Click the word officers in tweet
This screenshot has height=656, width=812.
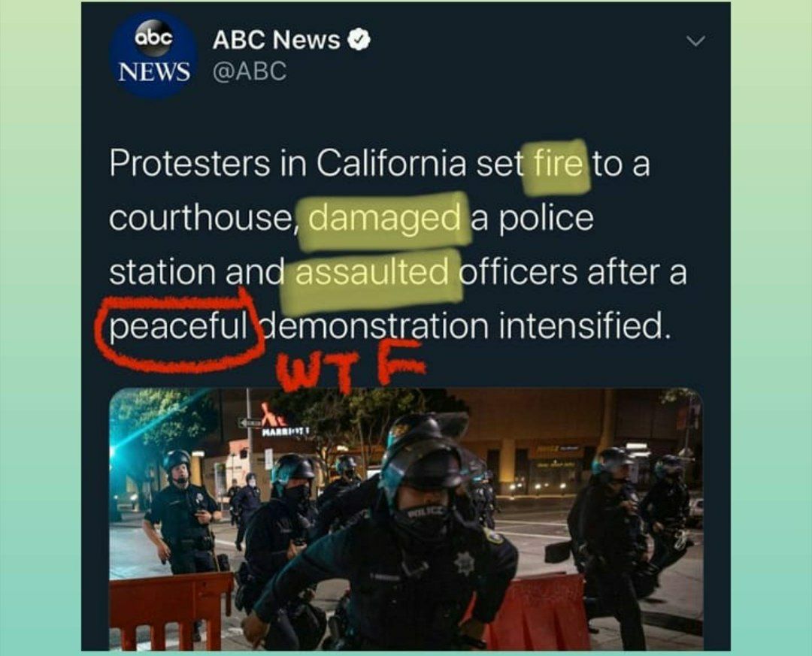pos(518,273)
